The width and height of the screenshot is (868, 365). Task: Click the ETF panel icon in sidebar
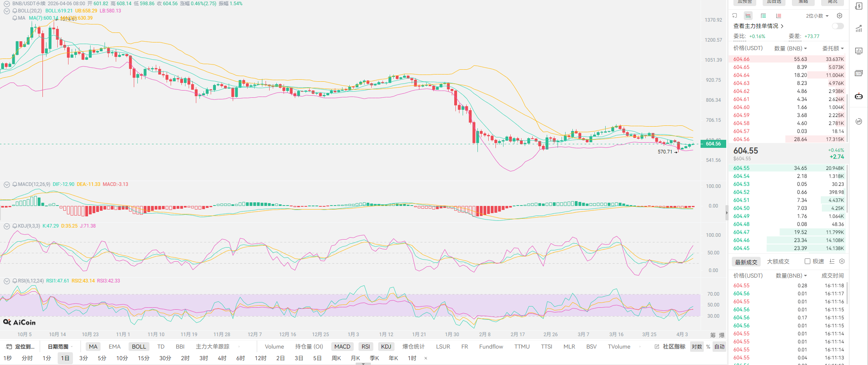[x=859, y=73]
